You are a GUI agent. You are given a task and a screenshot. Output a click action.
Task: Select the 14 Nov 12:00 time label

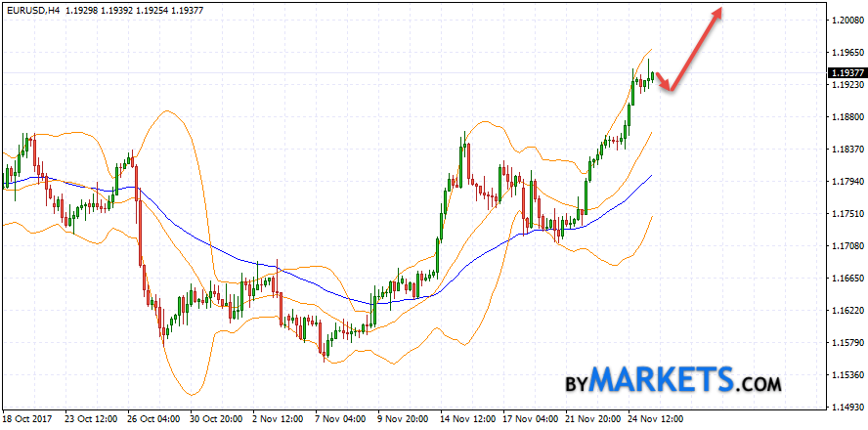(x=467, y=418)
